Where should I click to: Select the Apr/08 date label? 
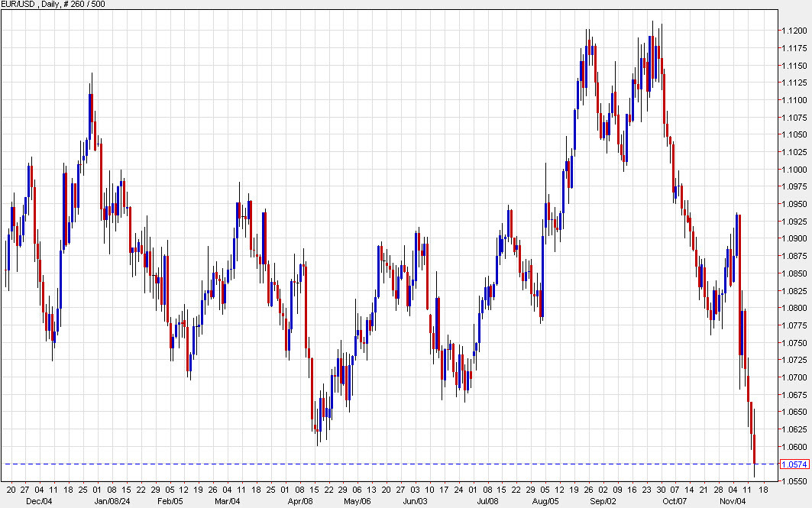click(x=301, y=502)
